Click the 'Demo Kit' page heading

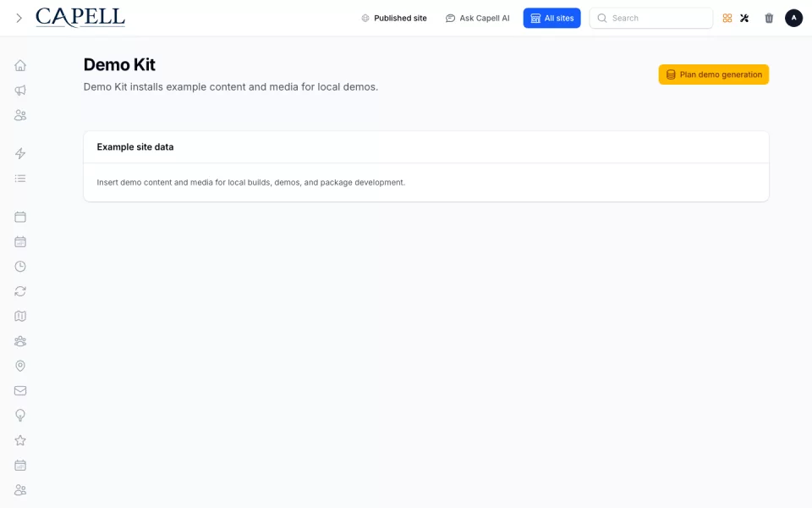[x=119, y=65]
